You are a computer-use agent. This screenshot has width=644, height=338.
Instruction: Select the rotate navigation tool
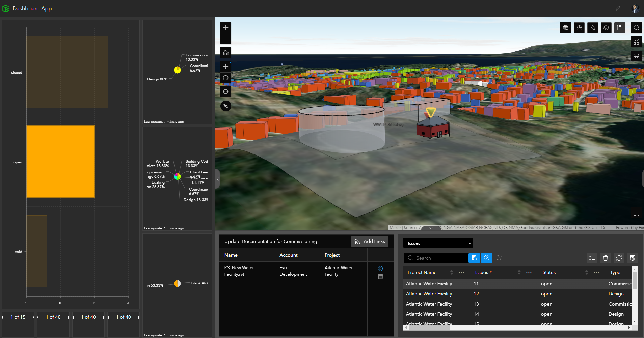point(226,78)
